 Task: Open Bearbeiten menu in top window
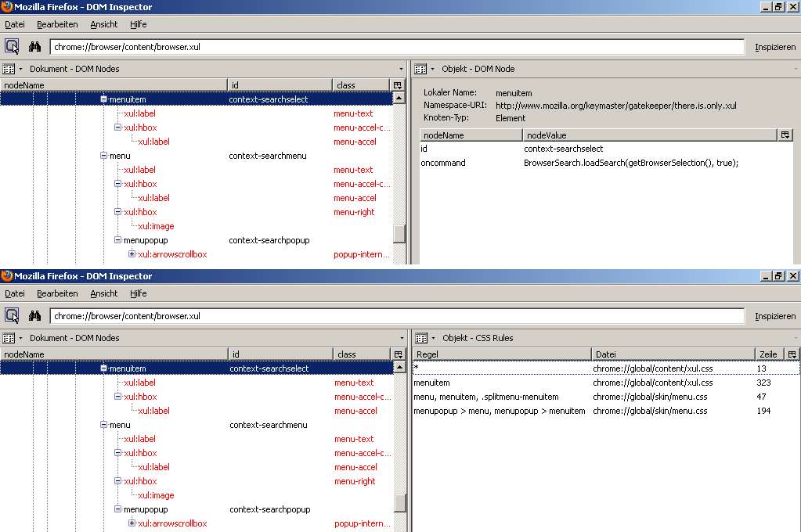click(57, 24)
